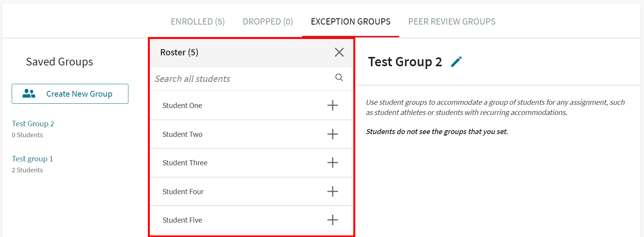Add Student Two using the plus icon
Viewport: 644px width, 237px height.
[x=333, y=134]
